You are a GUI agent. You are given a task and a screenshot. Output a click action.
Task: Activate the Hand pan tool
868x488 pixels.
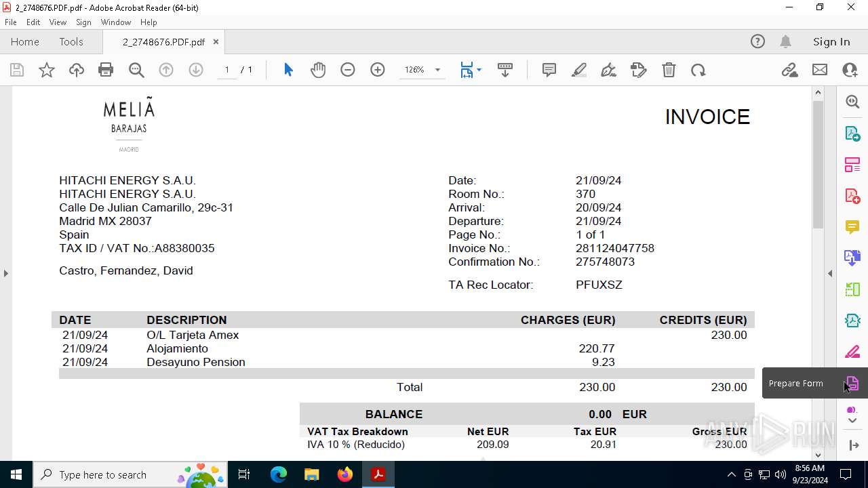[x=318, y=70]
